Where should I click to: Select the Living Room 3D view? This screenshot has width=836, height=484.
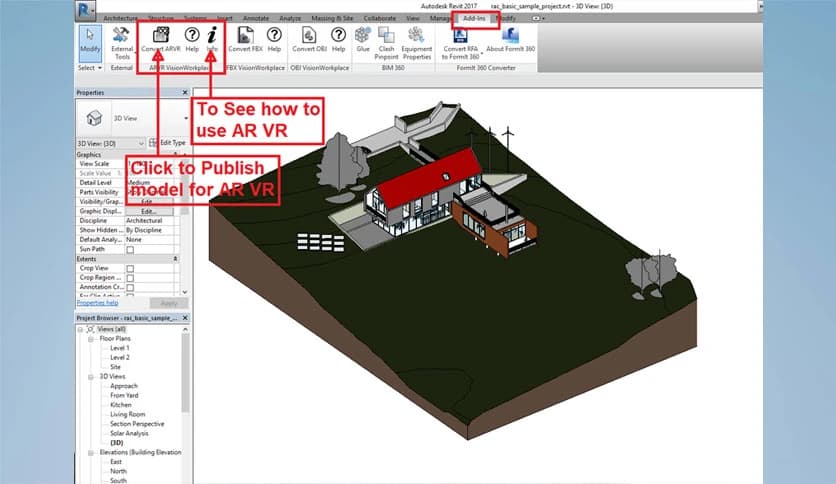click(x=127, y=415)
